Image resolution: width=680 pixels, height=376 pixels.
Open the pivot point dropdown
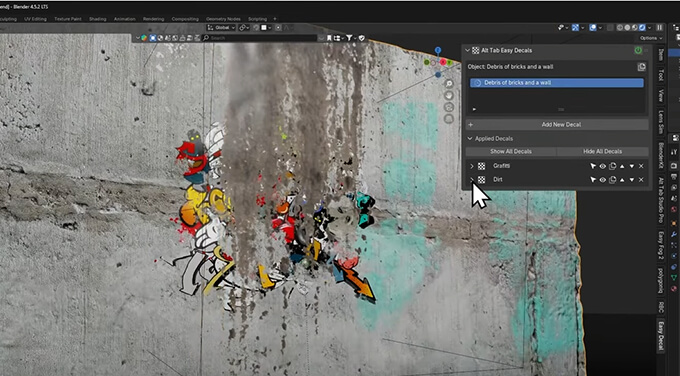coord(244,27)
